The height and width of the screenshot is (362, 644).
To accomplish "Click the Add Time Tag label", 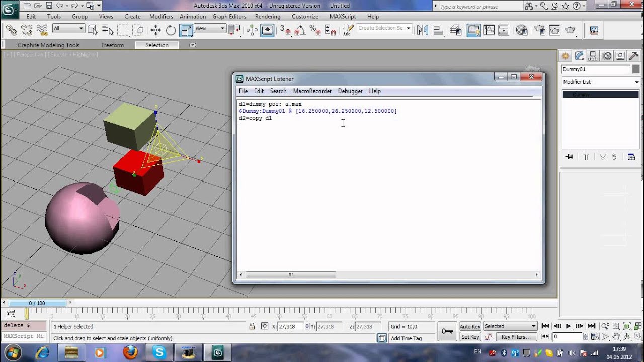I will 406,338.
